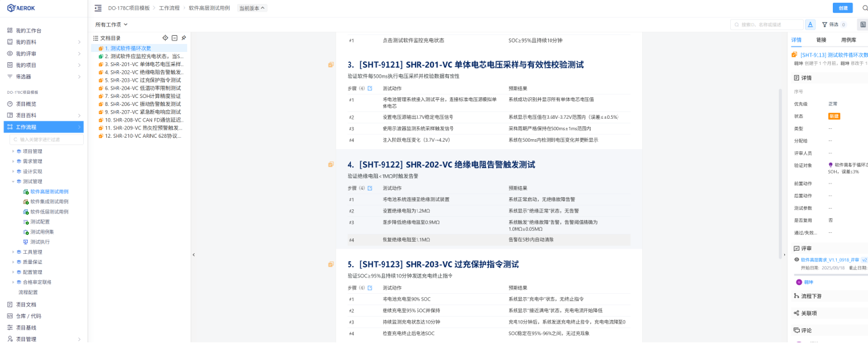
Task: Switch to the 用例库 tab
Action: click(x=848, y=41)
